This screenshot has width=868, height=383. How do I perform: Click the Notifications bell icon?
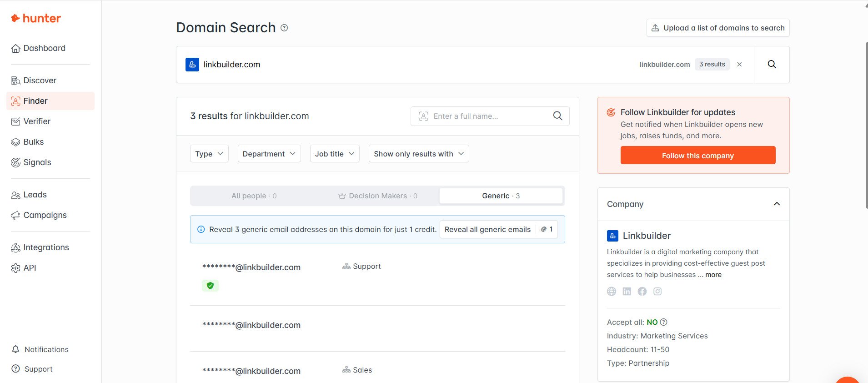pos(15,349)
